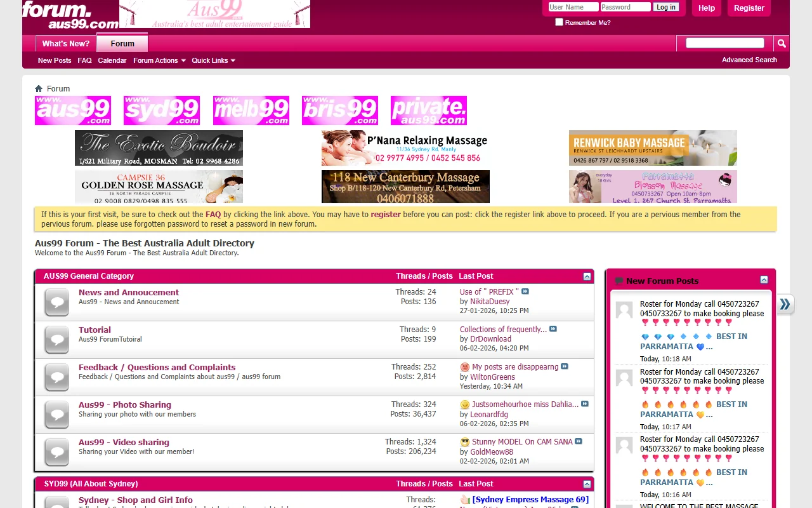Select the Forum tab
The width and height of the screenshot is (812, 508).
[x=122, y=44]
